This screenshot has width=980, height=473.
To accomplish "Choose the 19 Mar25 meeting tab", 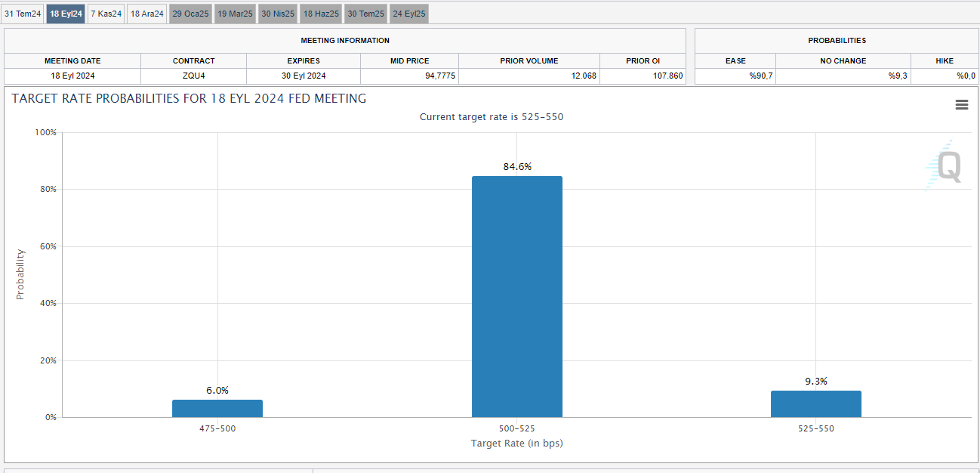I will 235,14.
